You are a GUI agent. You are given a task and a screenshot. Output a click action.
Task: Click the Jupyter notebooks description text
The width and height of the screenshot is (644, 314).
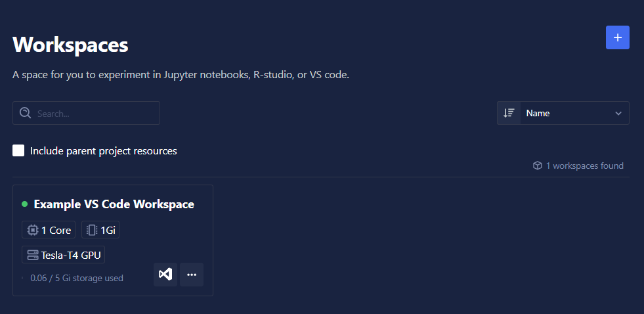pyautogui.click(x=181, y=75)
